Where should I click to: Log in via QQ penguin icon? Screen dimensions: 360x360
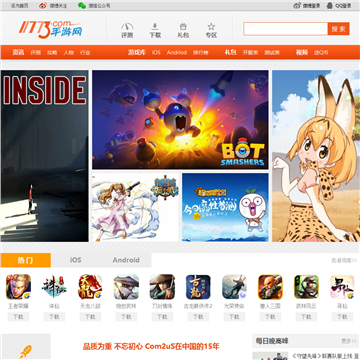tap(330, 5)
